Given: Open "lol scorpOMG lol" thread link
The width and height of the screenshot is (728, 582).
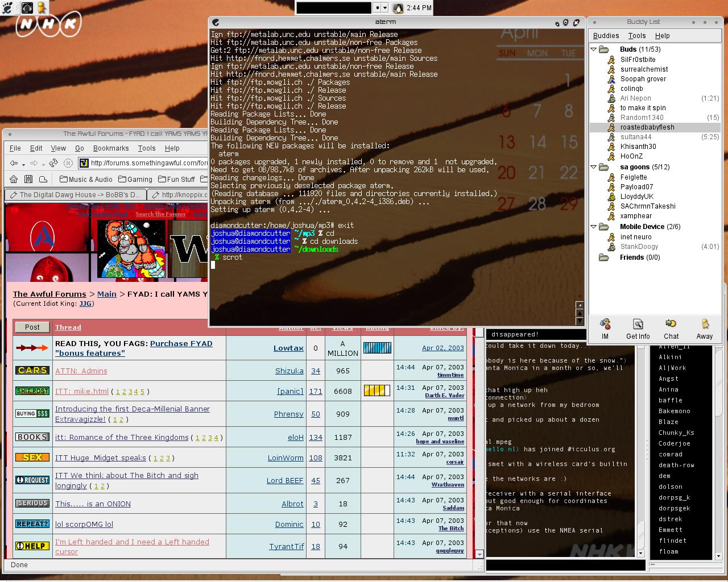Looking at the screenshot, I should click(x=84, y=524).
